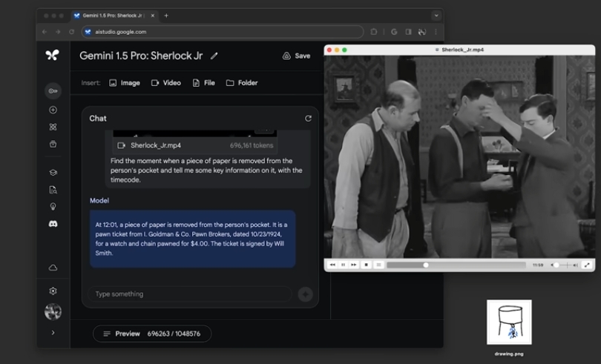The height and width of the screenshot is (364, 601).
Task: Click the pencil icon to rename prompt
Action: point(214,56)
